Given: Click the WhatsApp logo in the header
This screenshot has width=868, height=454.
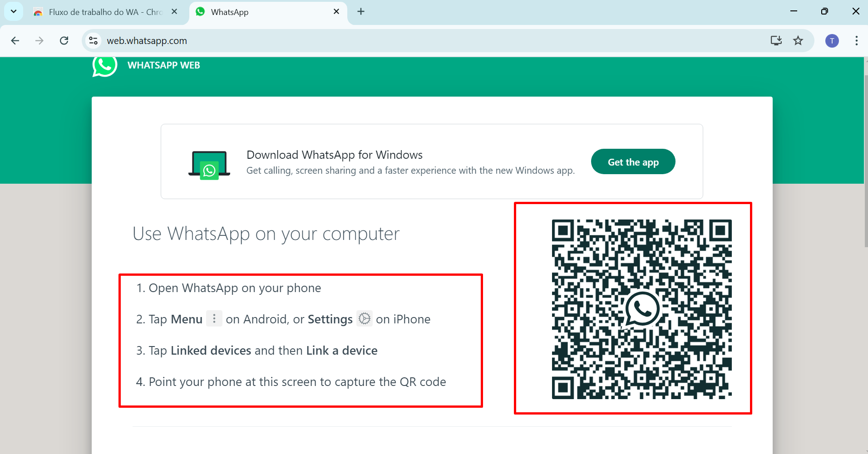Looking at the screenshot, I should coord(105,66).
